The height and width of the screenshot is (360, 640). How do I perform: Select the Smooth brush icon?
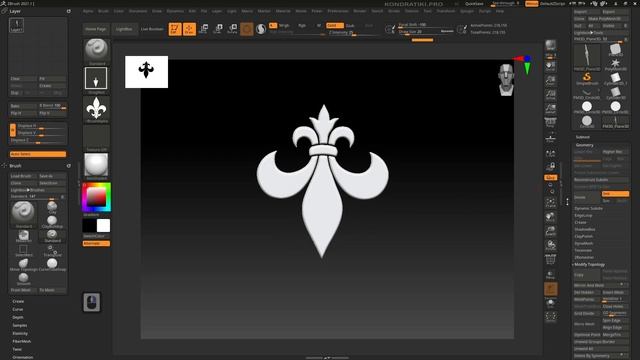pos(23,279)
